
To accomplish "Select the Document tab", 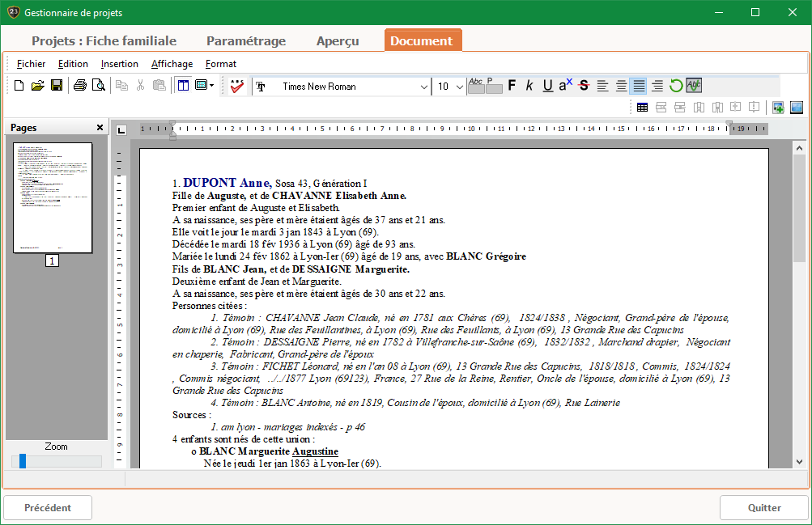I will pyautogui.click(x=422, y=40).
